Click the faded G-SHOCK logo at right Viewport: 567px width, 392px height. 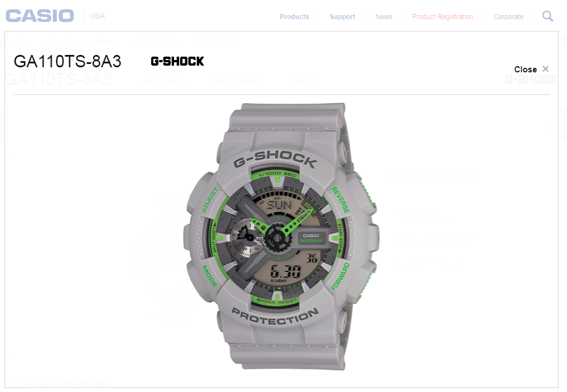[x=531, y=79]
